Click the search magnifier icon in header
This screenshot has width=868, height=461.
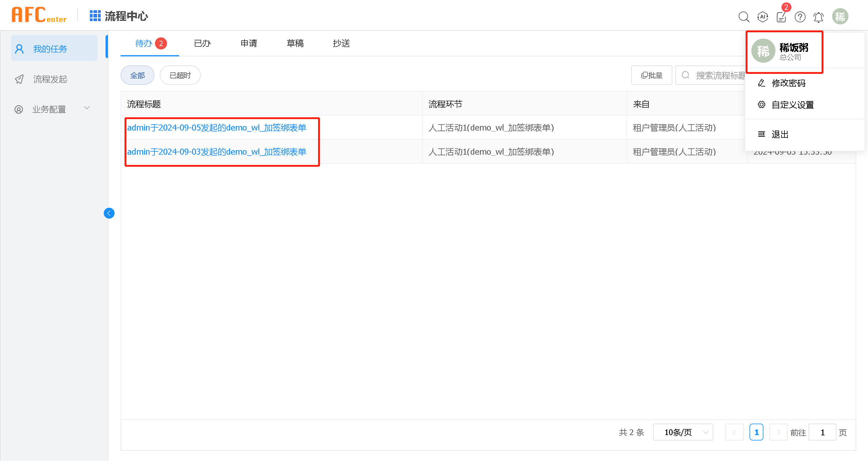coord(744,17)
